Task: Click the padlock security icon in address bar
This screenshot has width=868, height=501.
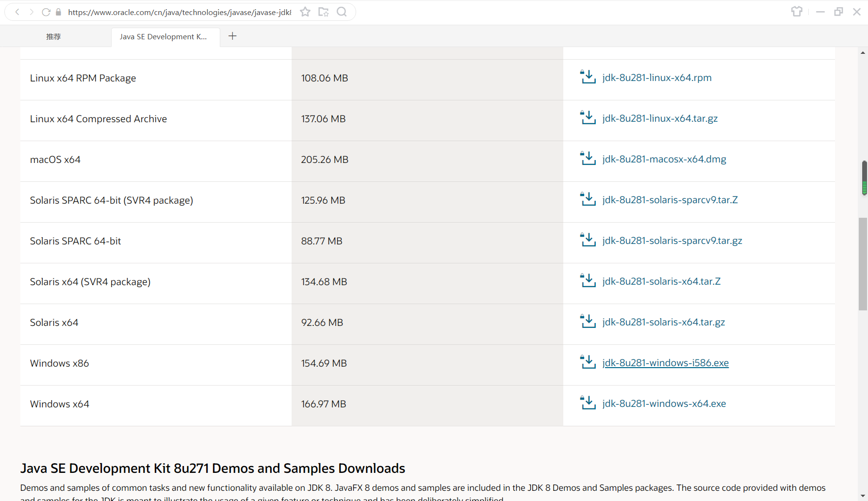Action: 59,12
